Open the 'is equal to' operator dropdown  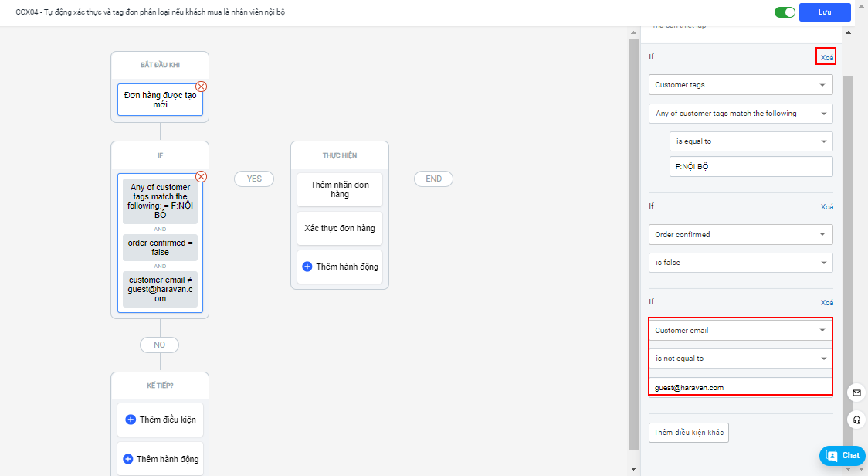click(751, 141)
